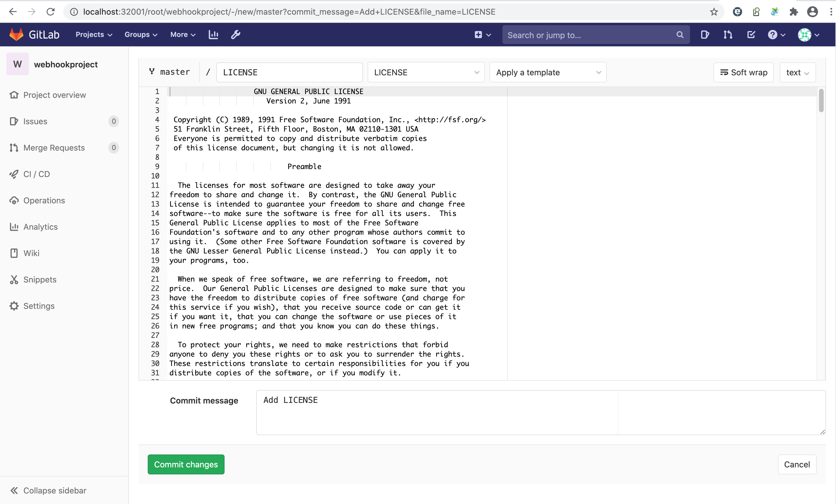Open the Apply a template dropdown
836x504 pixels.
(547, 72)
